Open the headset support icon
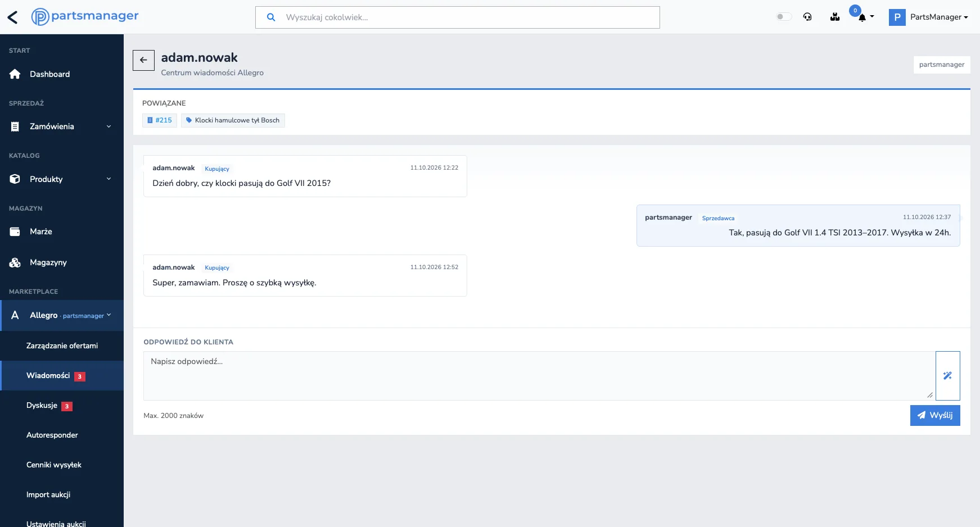Screen dimensions: 980x527 pos(807,17)
